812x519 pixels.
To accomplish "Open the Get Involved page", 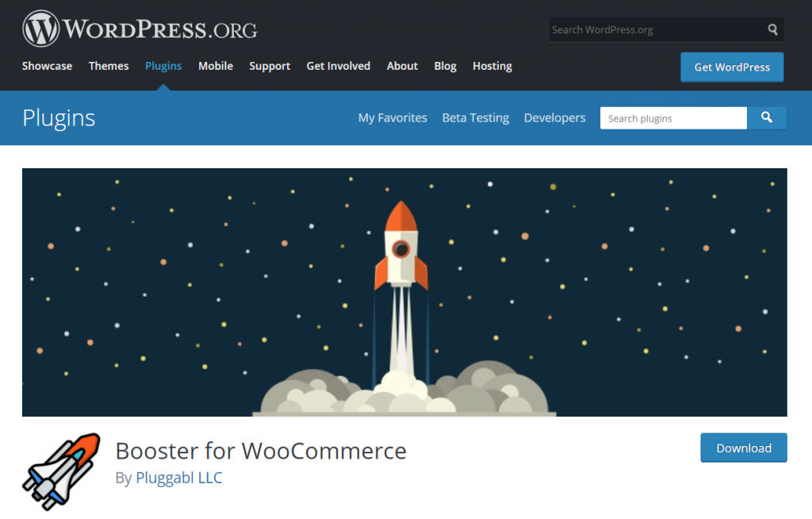I will 338,66.
